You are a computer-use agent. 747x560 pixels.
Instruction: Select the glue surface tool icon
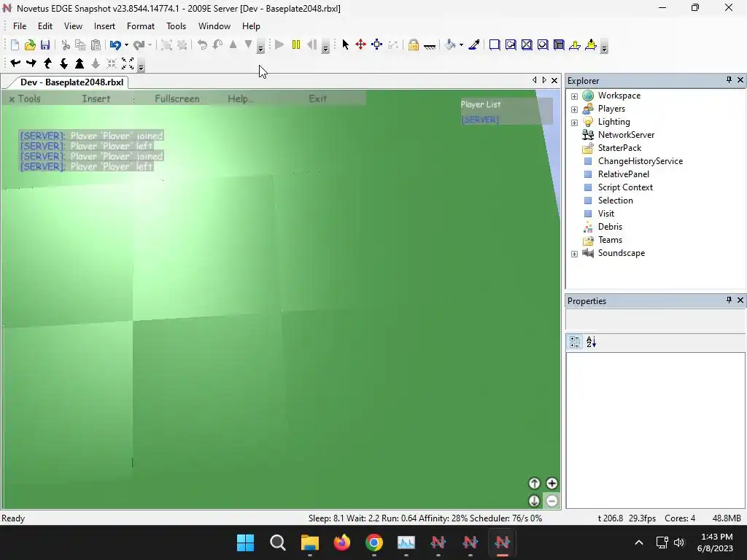[x=511, y=44]
